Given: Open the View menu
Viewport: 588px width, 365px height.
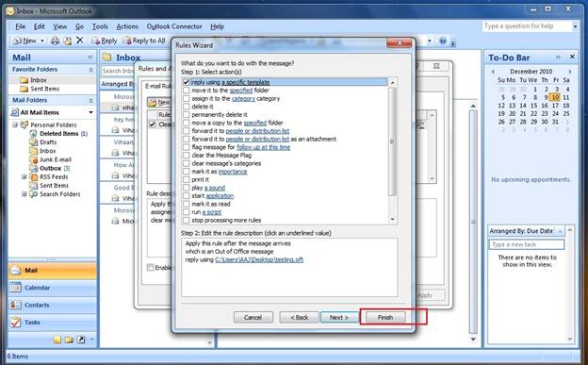Looking at the screenshot, I should 59,26.
